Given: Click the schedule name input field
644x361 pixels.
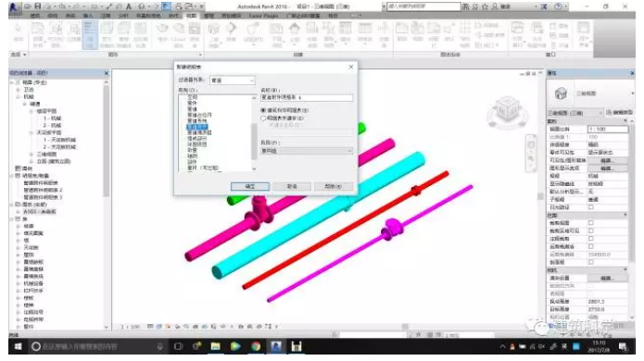Looking at the screenshot, I should pyautogui.click(x=307, y=97).
